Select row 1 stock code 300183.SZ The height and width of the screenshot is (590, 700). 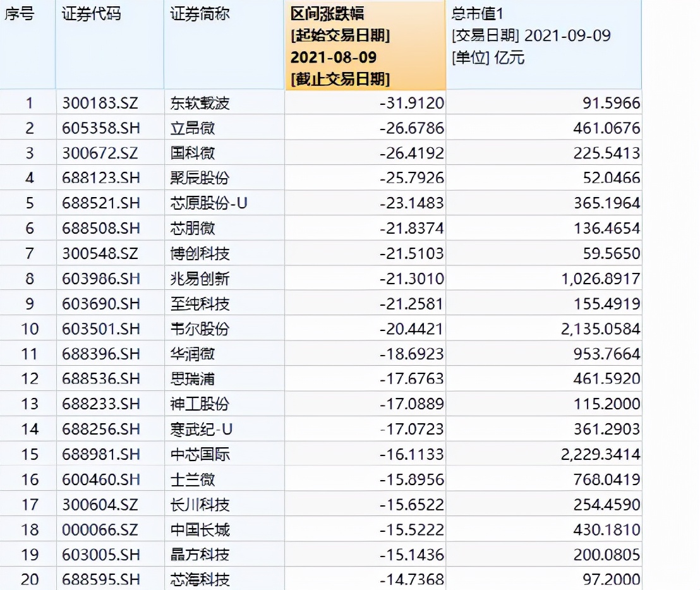pos(100,103)
